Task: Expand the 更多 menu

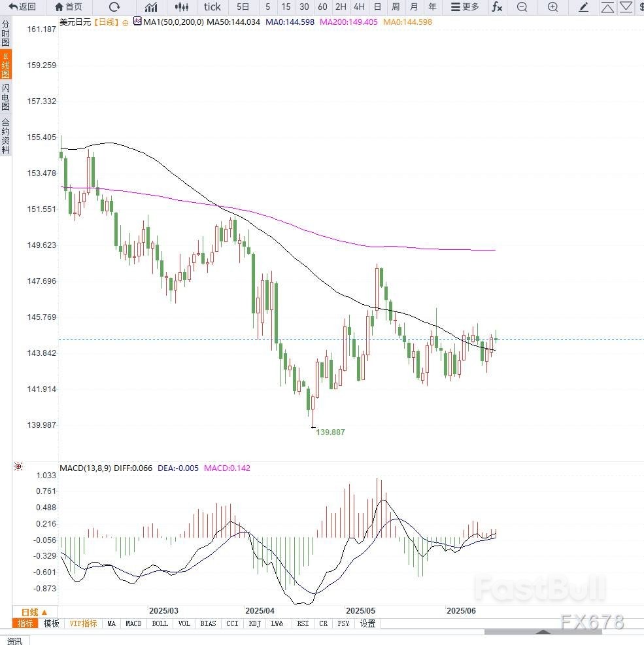Action: coord(465,7)
